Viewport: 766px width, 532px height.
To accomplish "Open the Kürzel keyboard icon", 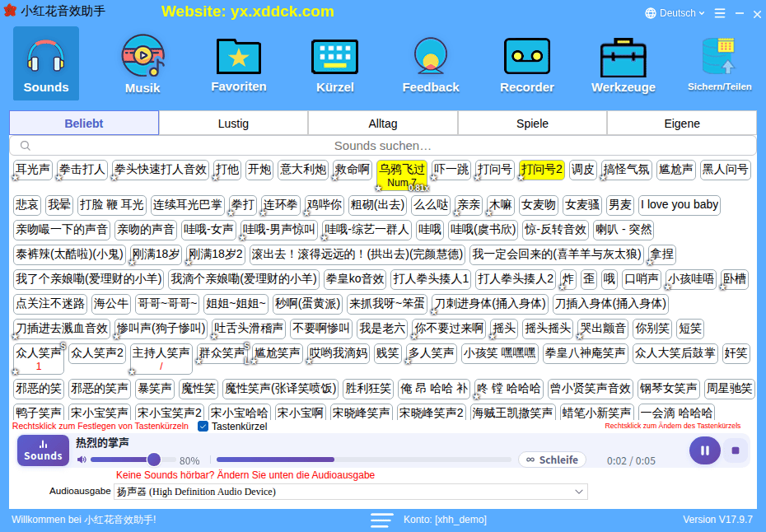I will click(334, 57).
